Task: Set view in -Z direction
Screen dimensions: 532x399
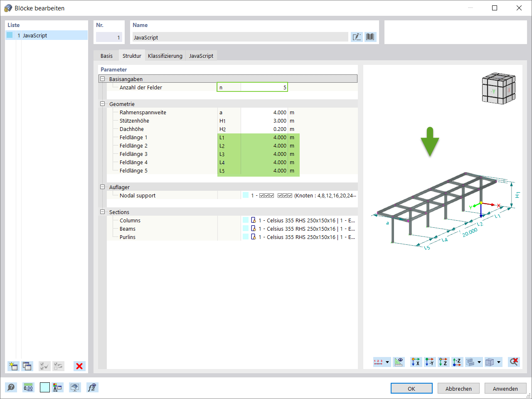Action: click(x=457, y=362)
